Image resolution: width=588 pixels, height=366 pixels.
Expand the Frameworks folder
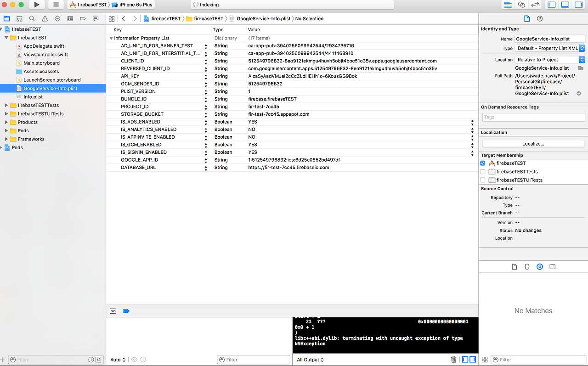point(6,139)
